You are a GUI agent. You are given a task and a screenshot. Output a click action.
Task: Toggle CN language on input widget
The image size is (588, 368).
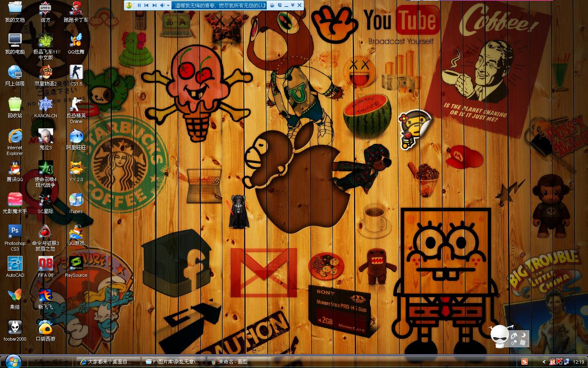pyautogui.click(x=514, y=336)
